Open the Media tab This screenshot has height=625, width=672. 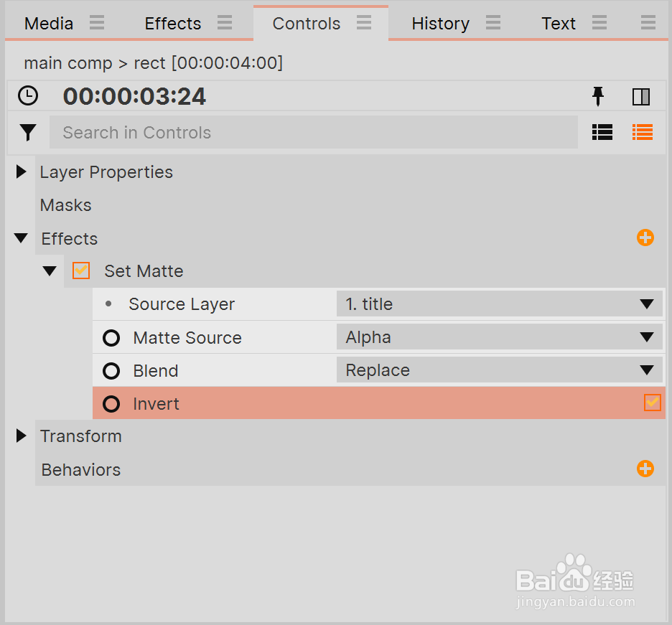click(x=49, y=24)
